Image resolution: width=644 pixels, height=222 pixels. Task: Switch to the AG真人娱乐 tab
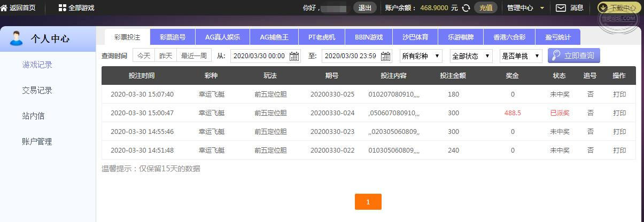click(222, 37)
